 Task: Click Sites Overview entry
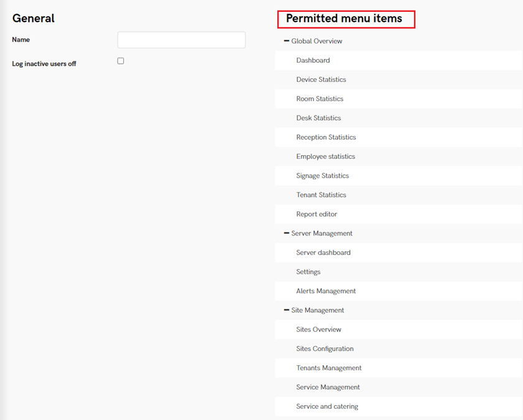318,330
